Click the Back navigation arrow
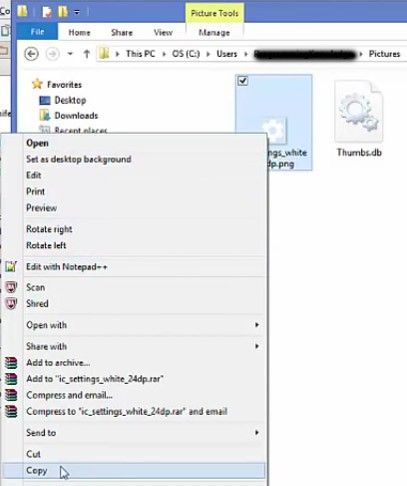The width and height of the screenshot is (407, 486). [32, 54]
